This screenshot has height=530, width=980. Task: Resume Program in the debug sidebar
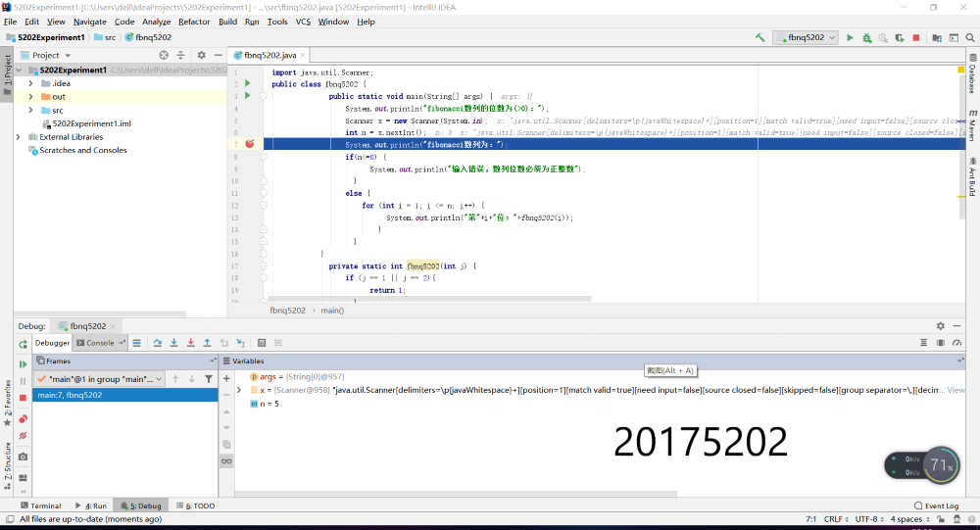(24, 363)
